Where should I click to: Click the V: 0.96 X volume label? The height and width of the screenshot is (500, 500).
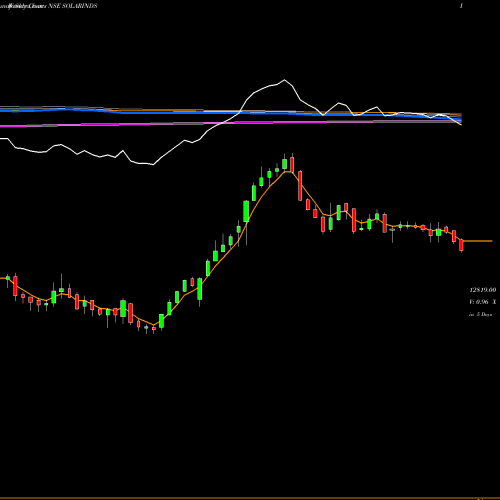tap(483, 302)
